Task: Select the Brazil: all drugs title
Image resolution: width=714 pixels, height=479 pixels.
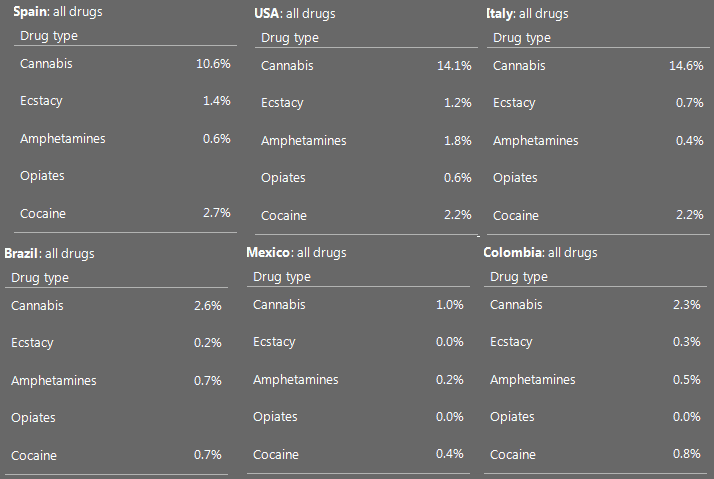Action: click(49, 254)
